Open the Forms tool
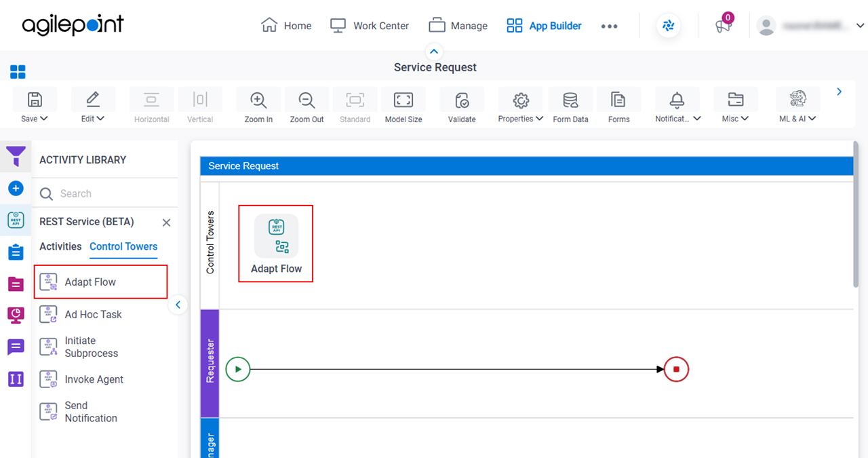This screenshot has height=458, width=868. (x=618, y=107)
